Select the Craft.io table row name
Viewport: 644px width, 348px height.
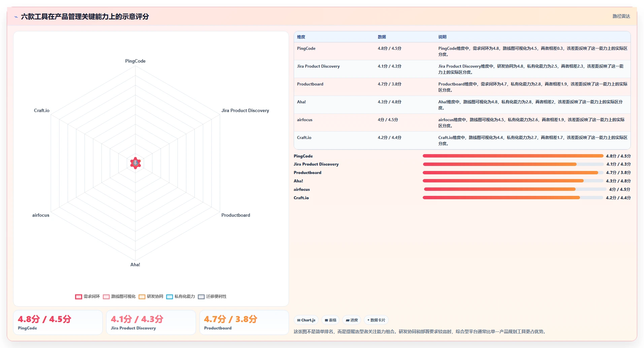[x=304, y=138]
